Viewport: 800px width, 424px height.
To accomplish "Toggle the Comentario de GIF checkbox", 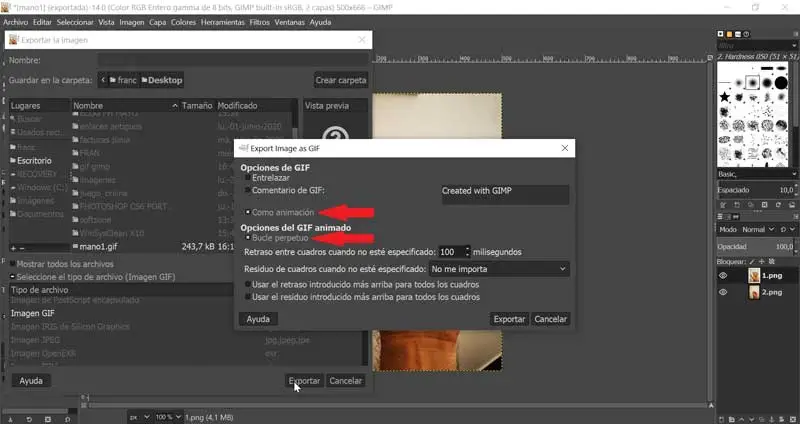I will click(248, 190).
